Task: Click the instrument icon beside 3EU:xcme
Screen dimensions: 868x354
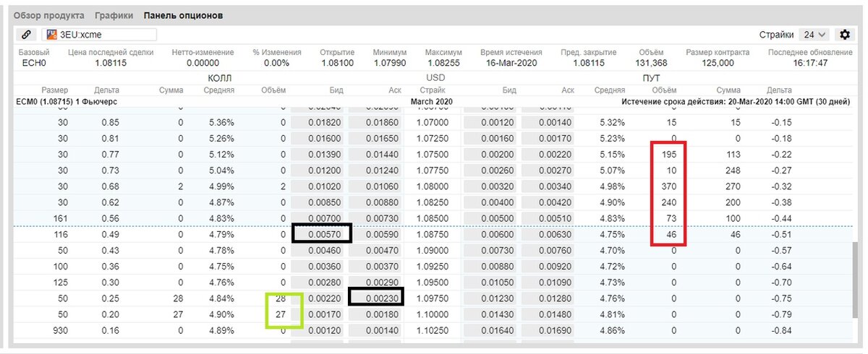Action: 52,35
